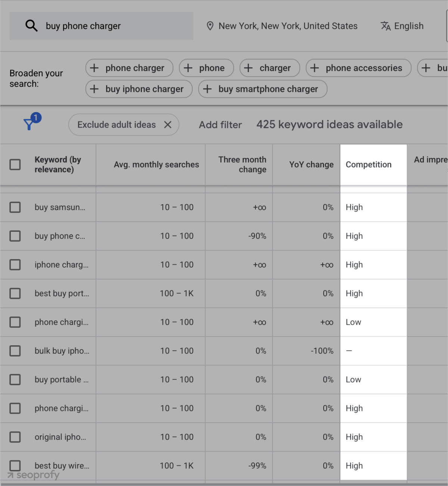Click the search magnifier icon
Image resolution: width=448 pixels, height=486 pixels.
pyautogui.click(x=31, y=25)
